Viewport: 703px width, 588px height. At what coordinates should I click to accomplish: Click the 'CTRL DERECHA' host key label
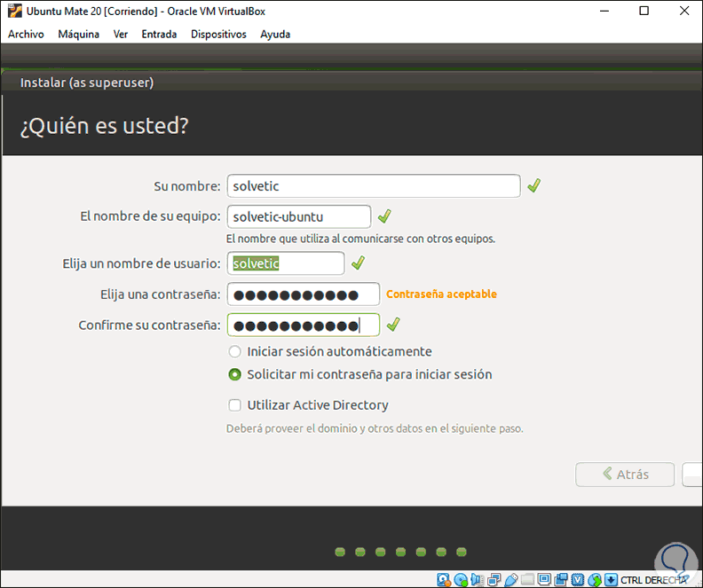[654, 580]
